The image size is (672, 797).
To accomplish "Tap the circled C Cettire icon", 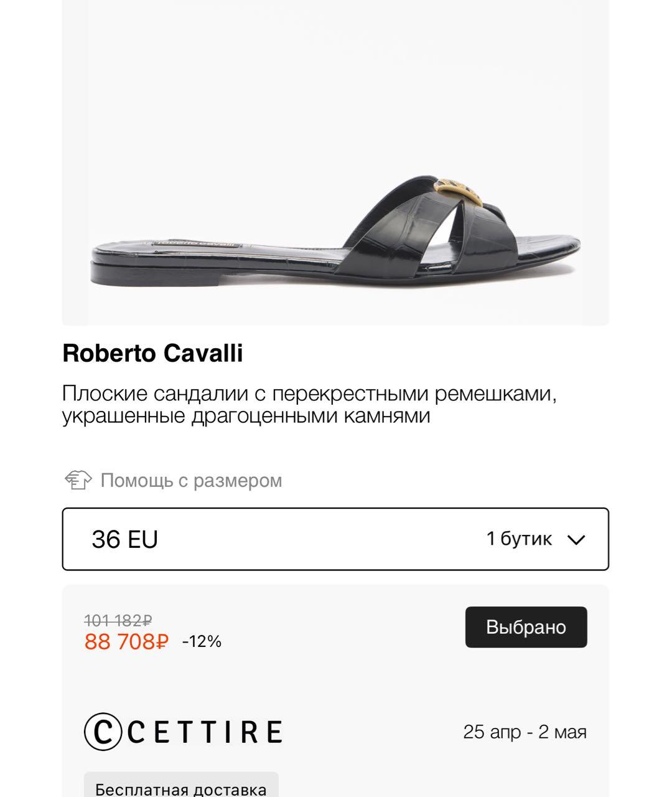I will [103, 732].
